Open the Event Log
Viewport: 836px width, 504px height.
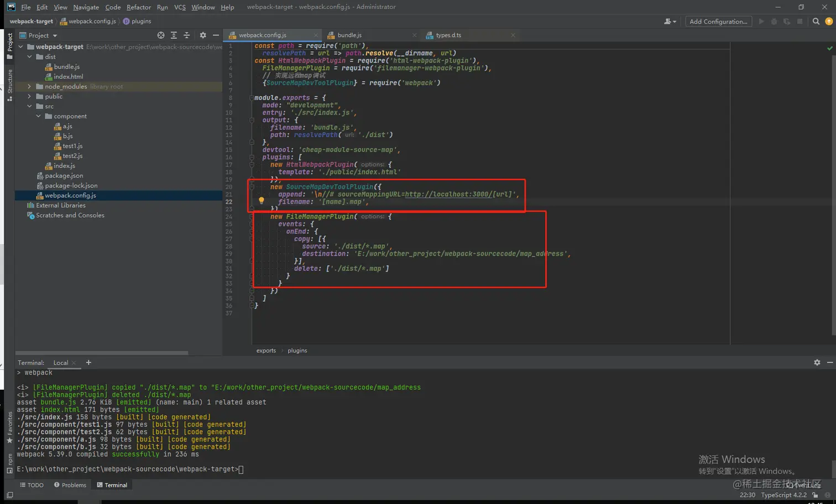tap(804, 485)
